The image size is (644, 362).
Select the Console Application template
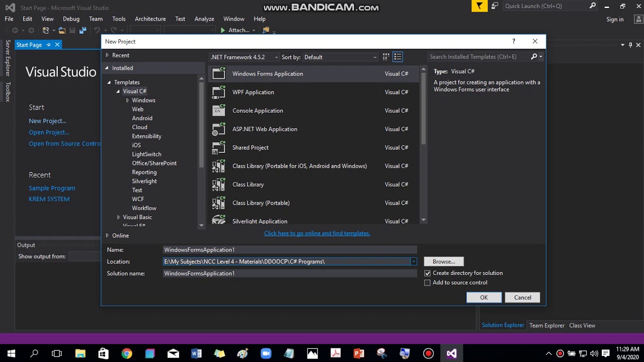[x=314, y=111]
